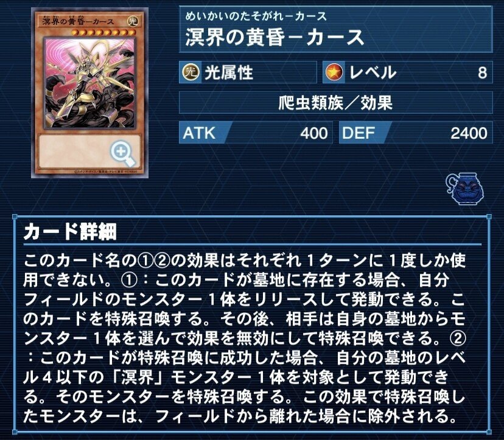Click the orange level star icon
Viewport: 504px width, 440px height.
click(x=334, y=72)
